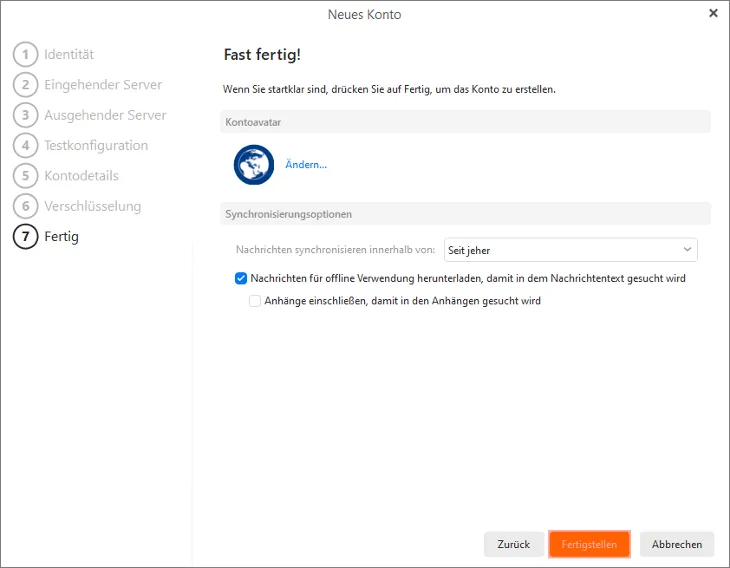Click the globe account avatar image

click(254, 165)
